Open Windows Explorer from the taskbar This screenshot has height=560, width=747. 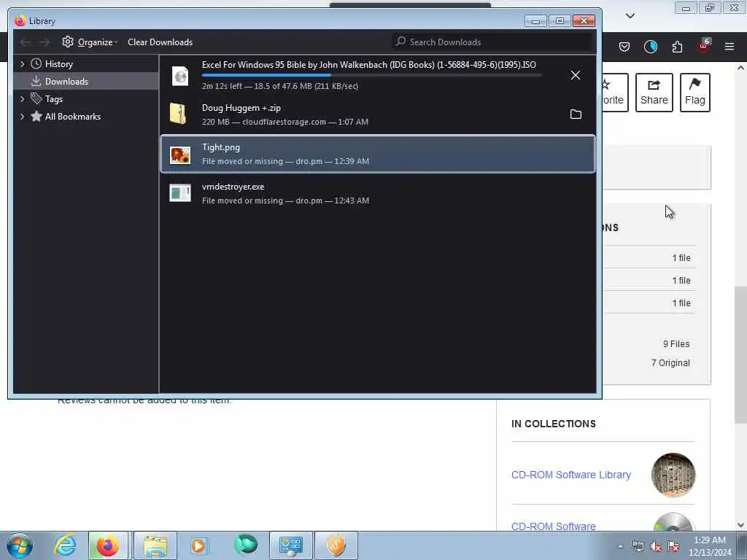[x=155, y=545]
